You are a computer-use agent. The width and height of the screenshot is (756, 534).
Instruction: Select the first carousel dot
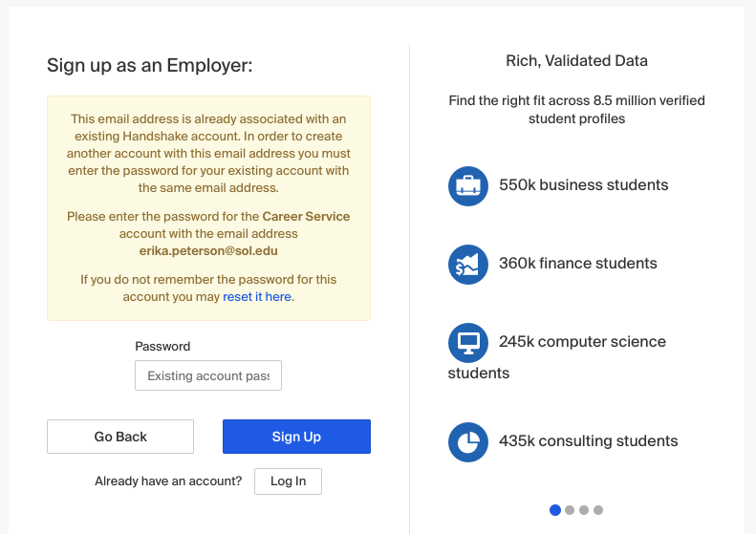point(555,510)
